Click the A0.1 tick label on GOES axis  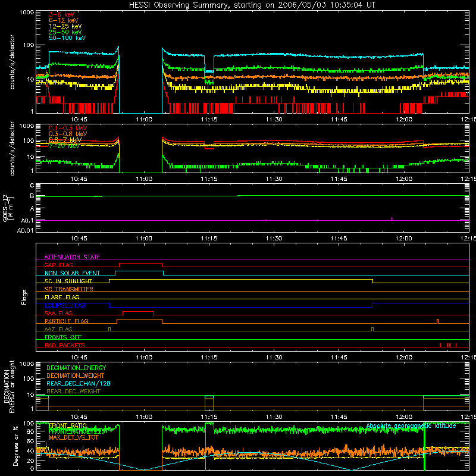tap(27, 220)
